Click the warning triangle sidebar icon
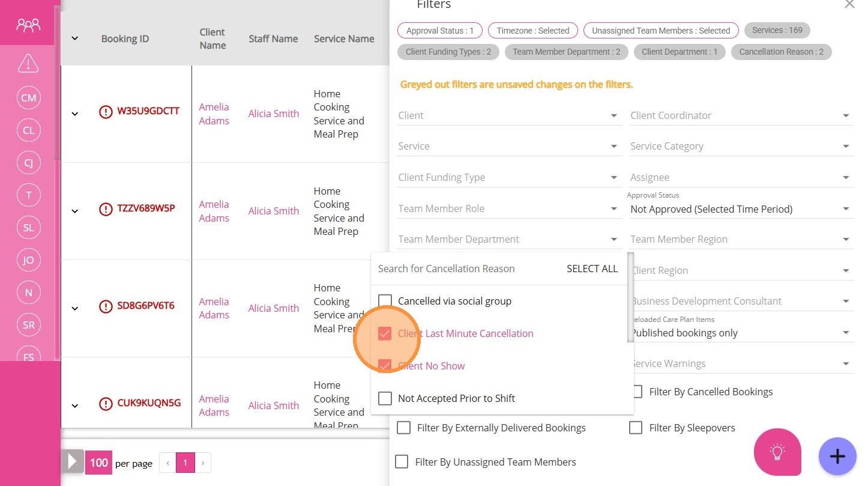Viewport: 868px width, 486px height. tap(28, 63)
